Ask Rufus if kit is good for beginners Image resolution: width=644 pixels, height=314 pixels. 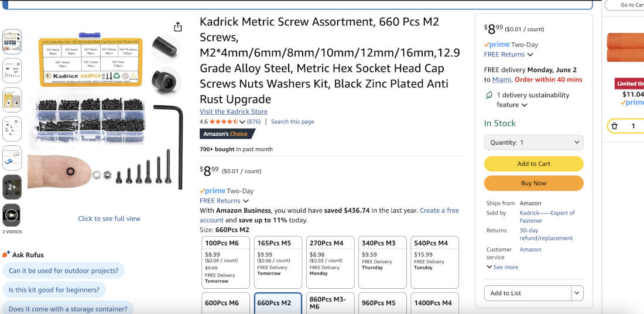(x=54, y=290)
